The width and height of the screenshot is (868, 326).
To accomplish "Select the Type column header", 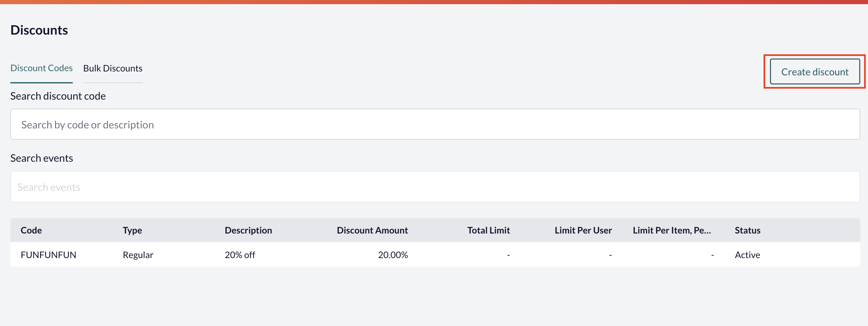I will pyautogui.click(x=132, y=230).
